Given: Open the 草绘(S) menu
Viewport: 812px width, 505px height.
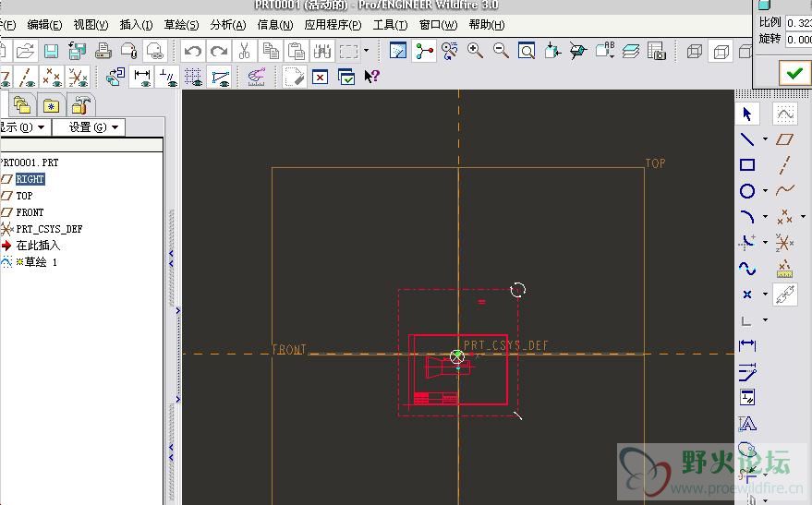Looking at the screenshot, I should pyautogui.click(x=181, y=25).
